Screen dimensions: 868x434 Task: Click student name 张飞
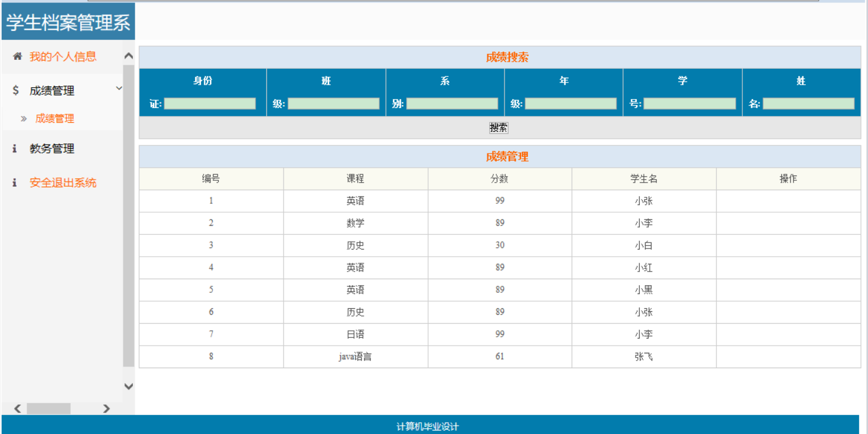tap(644, 357)
